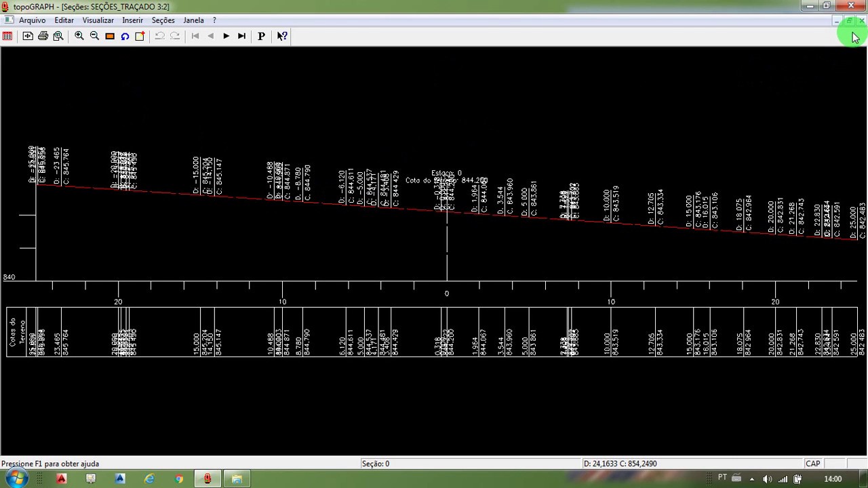Open the Inserir menu
Screen dimensions: 868x488
(x=132, y=20)
